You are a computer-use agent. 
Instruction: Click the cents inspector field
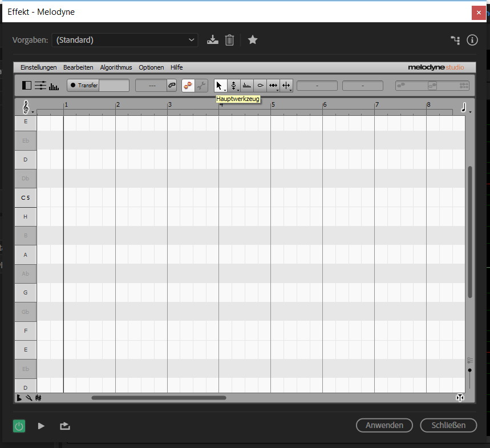362,86
